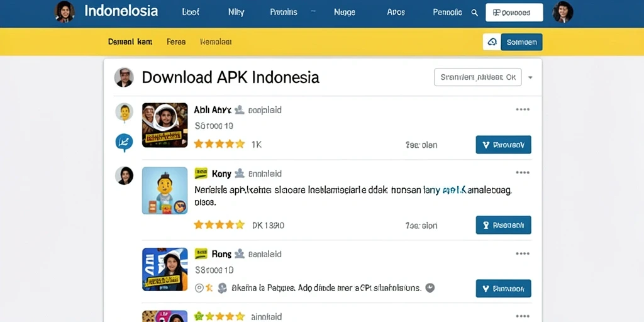This screenshot has height=322, width=644.
Task: Click the yellow badge before Rong
Action: coord(201,254)
